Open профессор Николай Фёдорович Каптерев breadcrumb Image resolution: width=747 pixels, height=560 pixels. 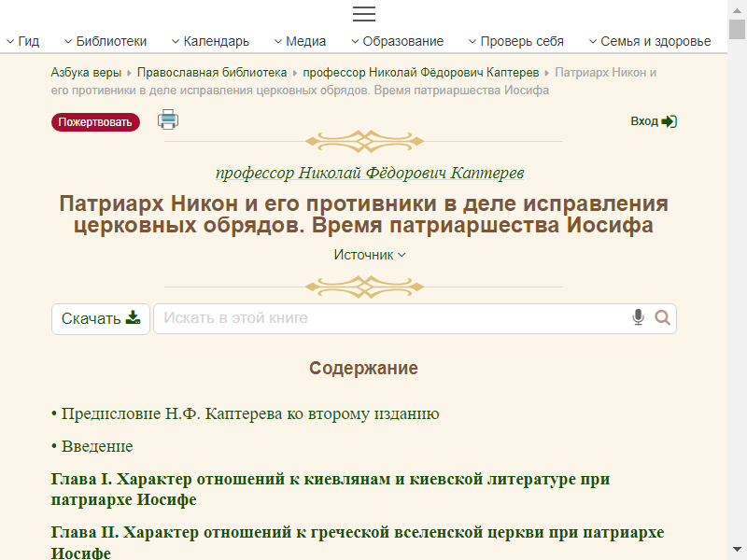pyautogui.click(x=421, y=73)
